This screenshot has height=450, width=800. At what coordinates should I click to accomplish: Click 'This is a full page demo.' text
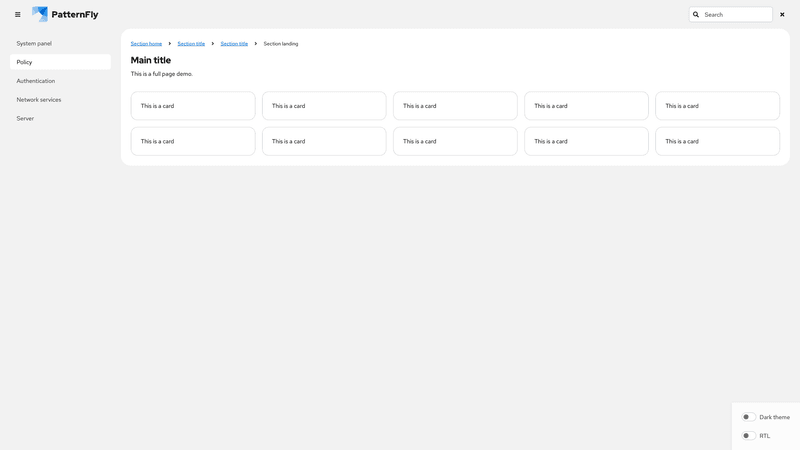[162, 74]
